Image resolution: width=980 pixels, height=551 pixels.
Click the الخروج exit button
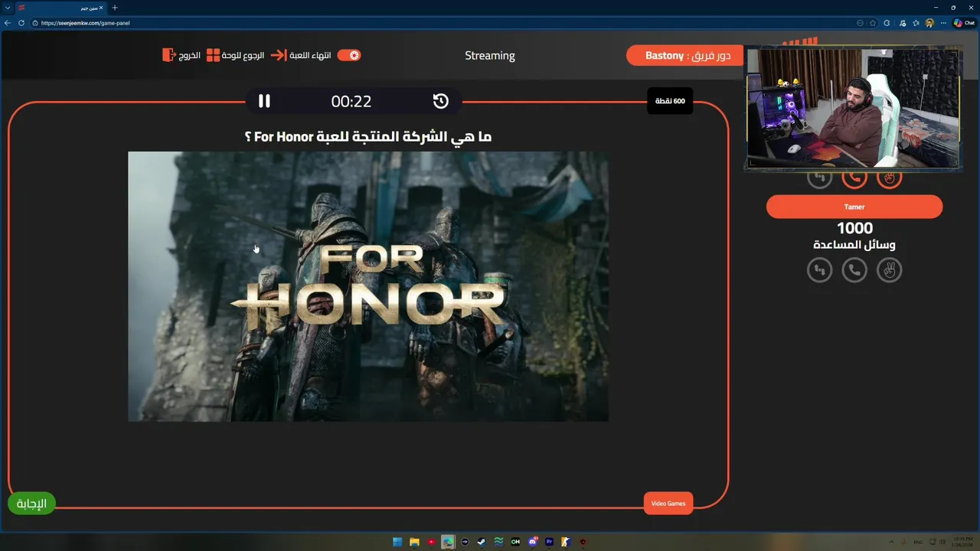click(181, 55)
